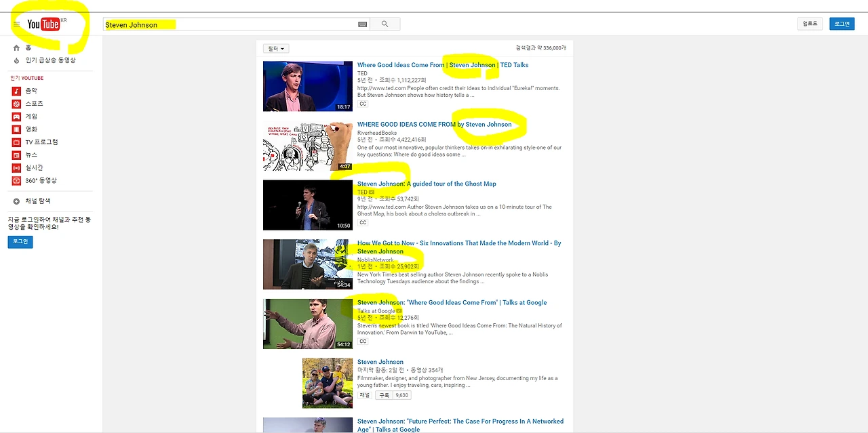Click the blue login button in header
This screenshot has width=868, height=433.
pos(842,24)
